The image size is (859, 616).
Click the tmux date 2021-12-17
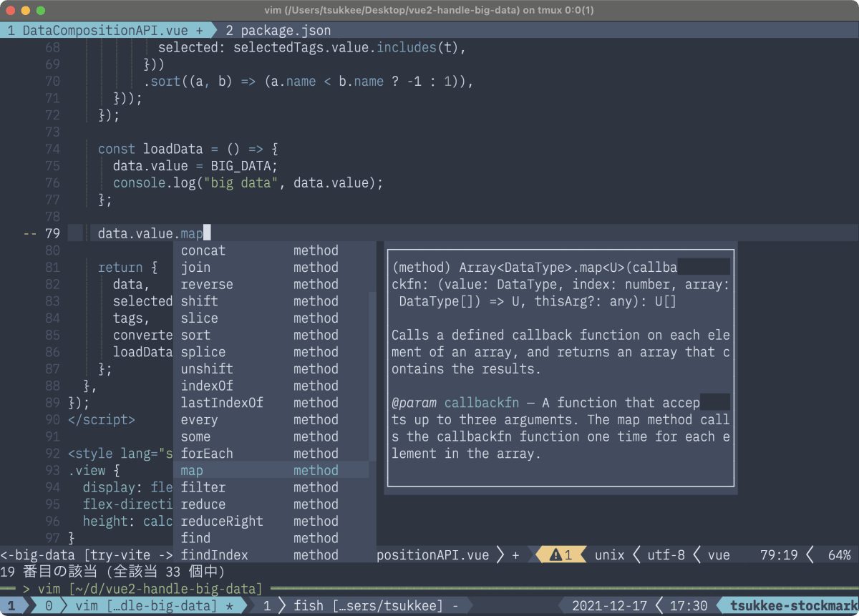click(x=609, y=606)
